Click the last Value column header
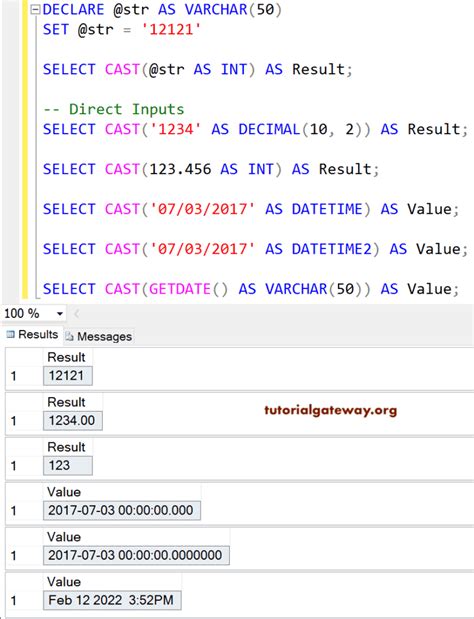The image size is (474, 619). point(64,582)
